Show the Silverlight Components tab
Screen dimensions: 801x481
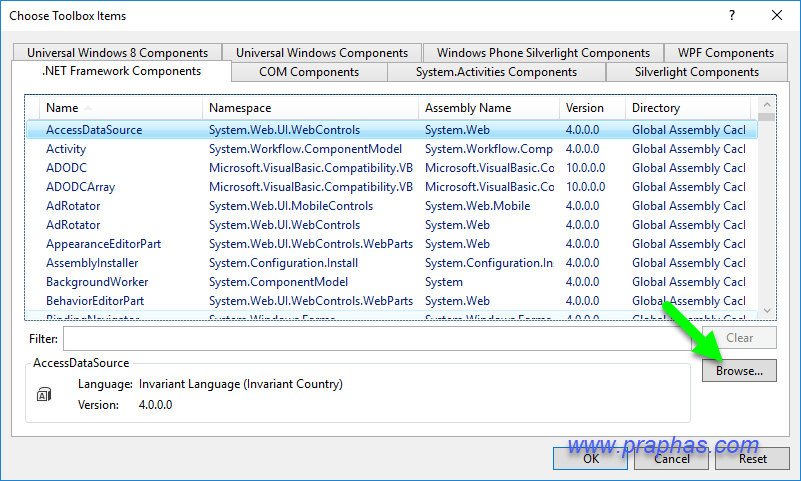pyautogui.click(x=697, y=72)
